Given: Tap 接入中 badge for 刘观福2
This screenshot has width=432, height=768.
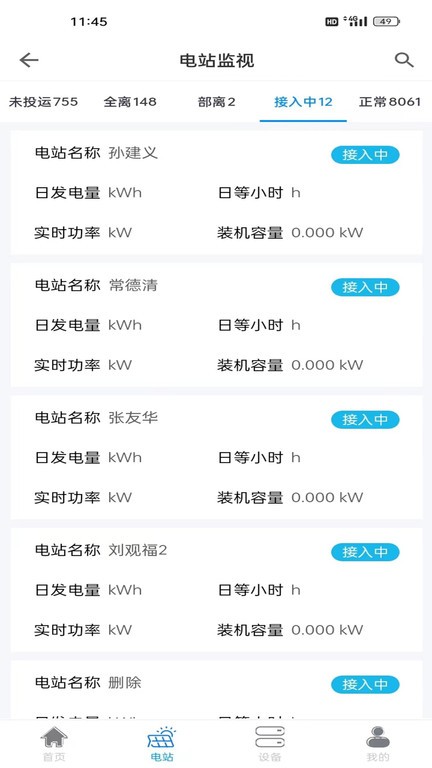Looking at the screenshot, I should tap(365, 552).
